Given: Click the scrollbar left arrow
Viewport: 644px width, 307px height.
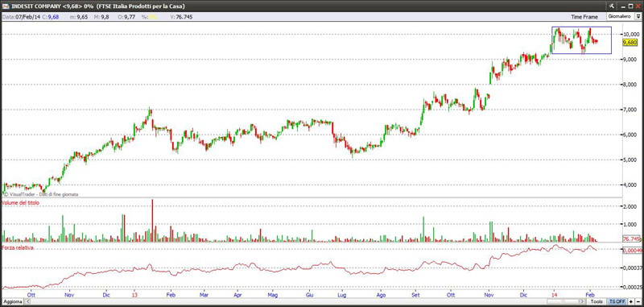Looking at the screenshot, I should click(x=27, y=301).
